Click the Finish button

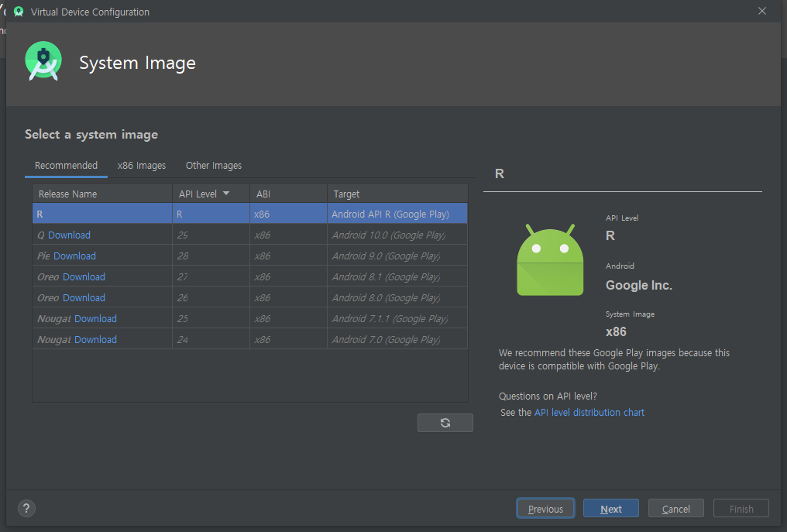tap(741, 509)
